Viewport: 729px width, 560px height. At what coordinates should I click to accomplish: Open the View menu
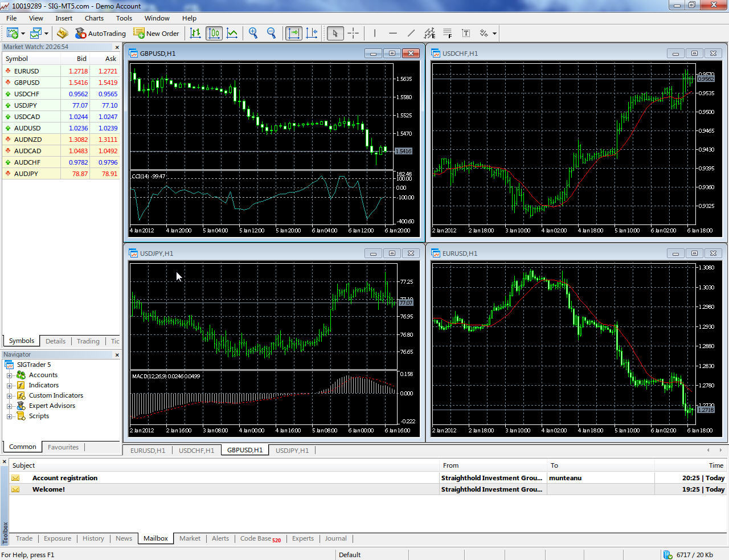tap(36, 18)
